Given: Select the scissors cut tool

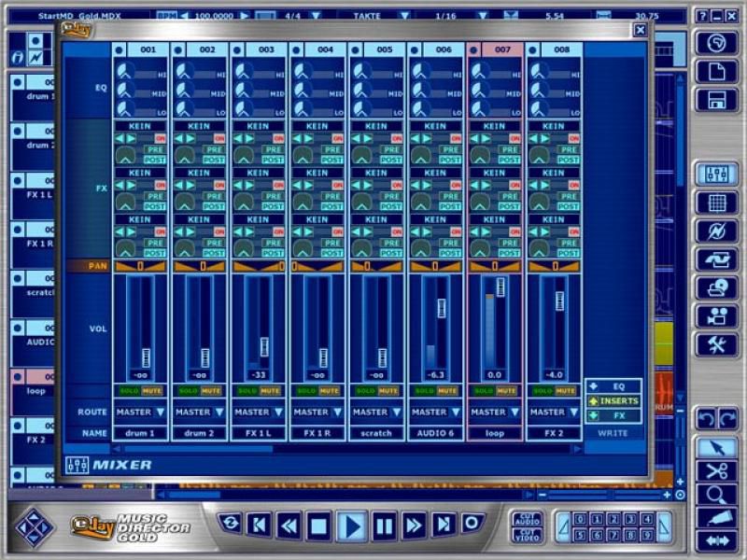Looking at the screenshot, I should click(716, 471).
